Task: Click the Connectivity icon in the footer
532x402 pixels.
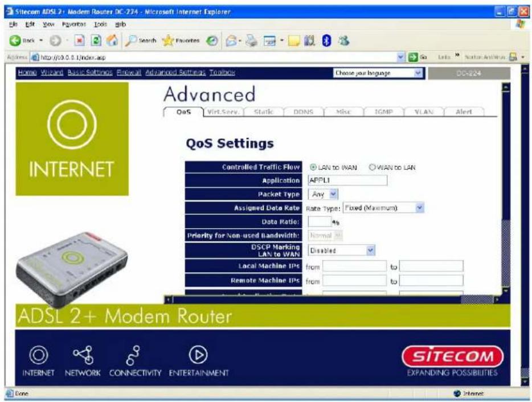Action: tap(133, 355)
